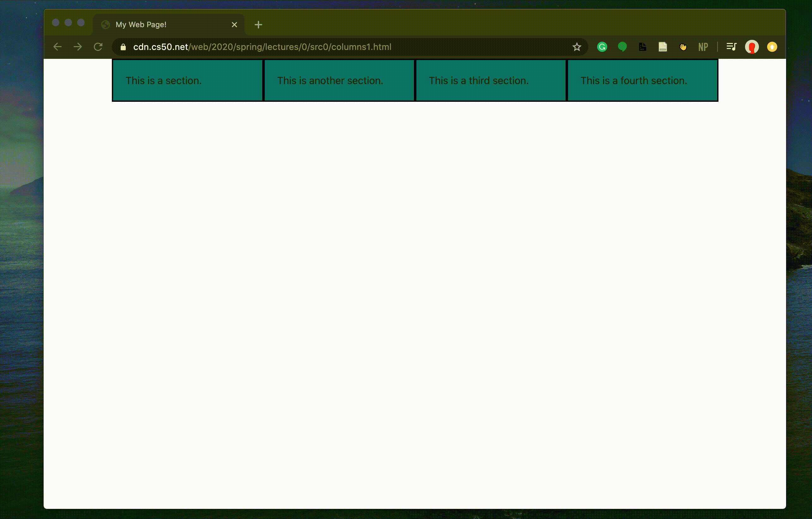812x519 pixels.
Task: Reload the current page
Action: (x=98, y=47)
